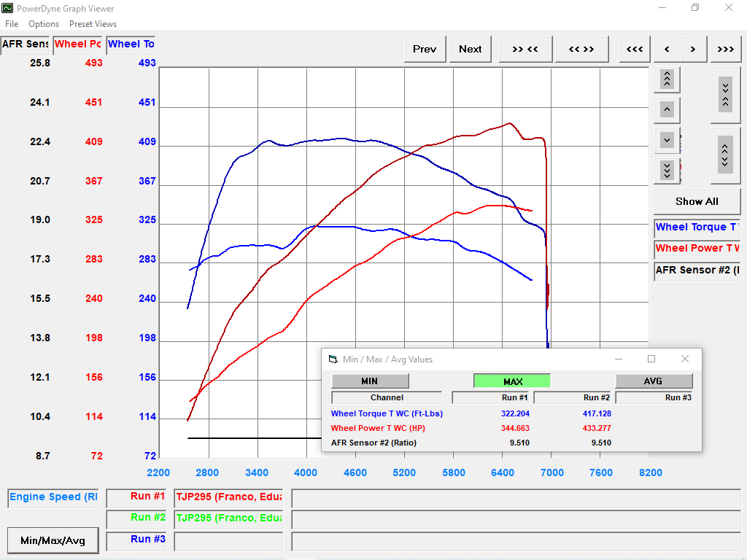
Task: Select the MIN values toggle
Action: coord(370,381)
